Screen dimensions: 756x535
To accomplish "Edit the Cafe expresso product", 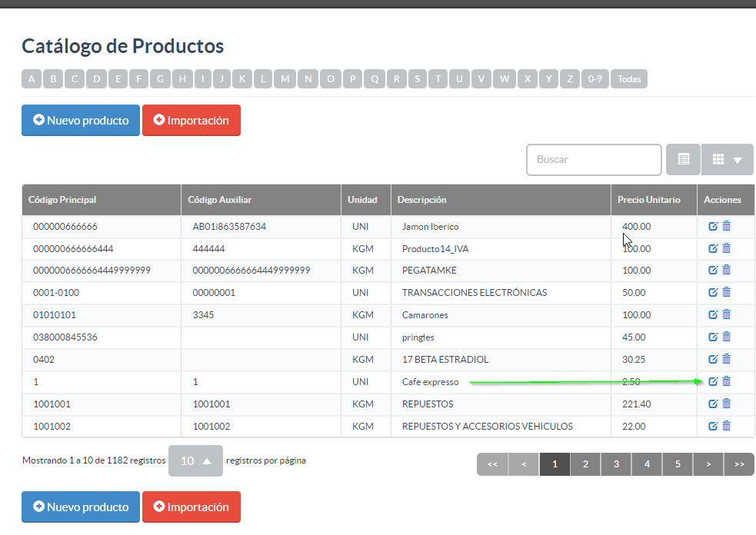I will (713, 382).
